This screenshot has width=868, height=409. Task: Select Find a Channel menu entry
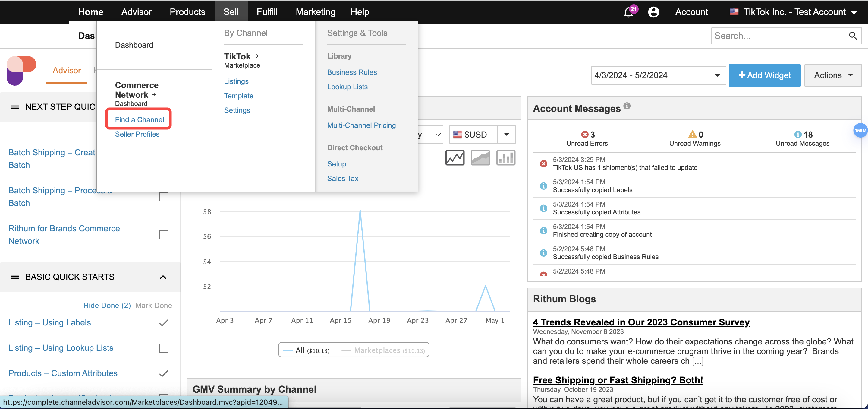point(139,119)
